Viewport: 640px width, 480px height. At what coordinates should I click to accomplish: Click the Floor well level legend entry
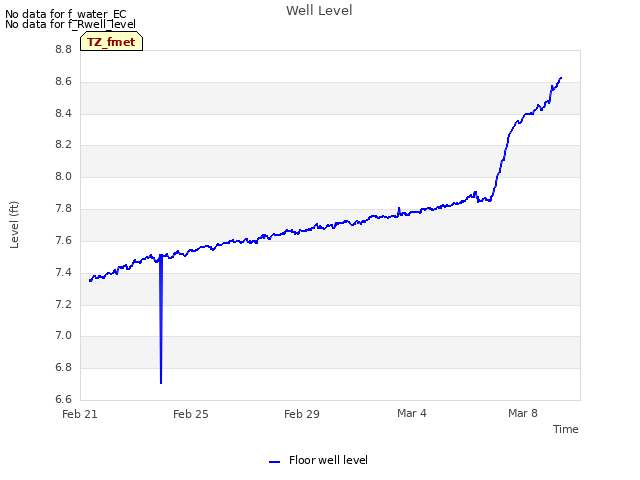click(318, 460)
